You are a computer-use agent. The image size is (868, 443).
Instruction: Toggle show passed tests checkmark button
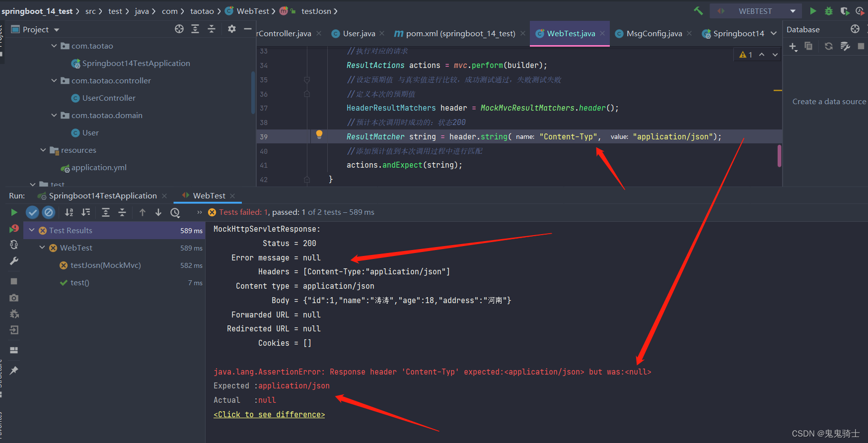[32, 212]
